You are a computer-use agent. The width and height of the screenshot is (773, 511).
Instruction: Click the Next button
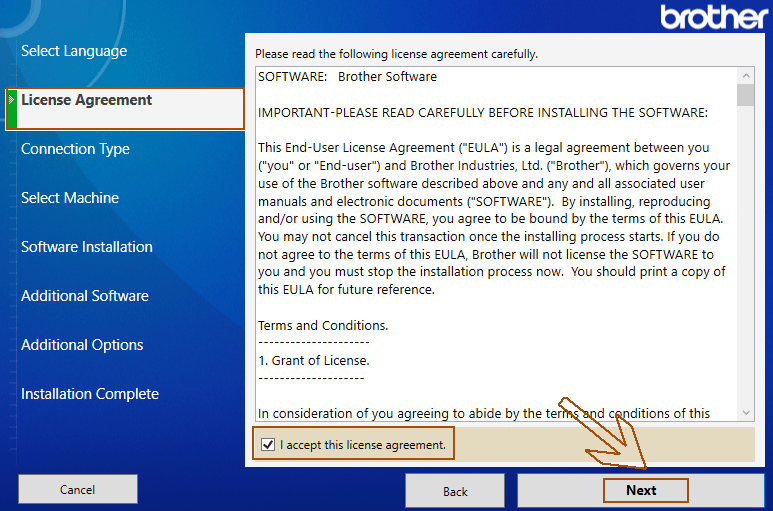click(x=640, y=490)
